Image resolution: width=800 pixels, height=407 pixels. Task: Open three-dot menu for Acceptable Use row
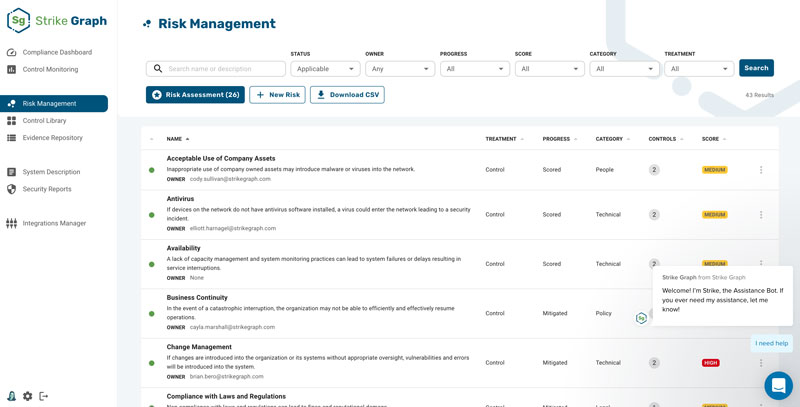(761, 170)
